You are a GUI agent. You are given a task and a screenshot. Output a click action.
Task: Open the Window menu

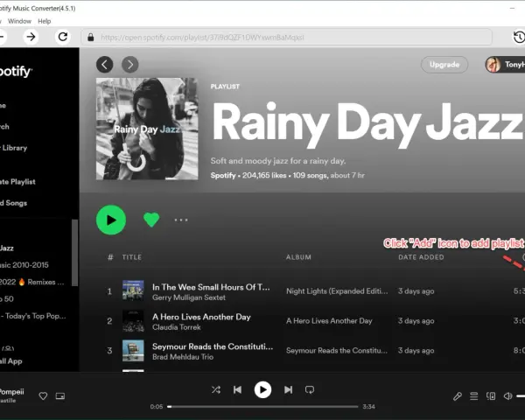tap(19, 21)
